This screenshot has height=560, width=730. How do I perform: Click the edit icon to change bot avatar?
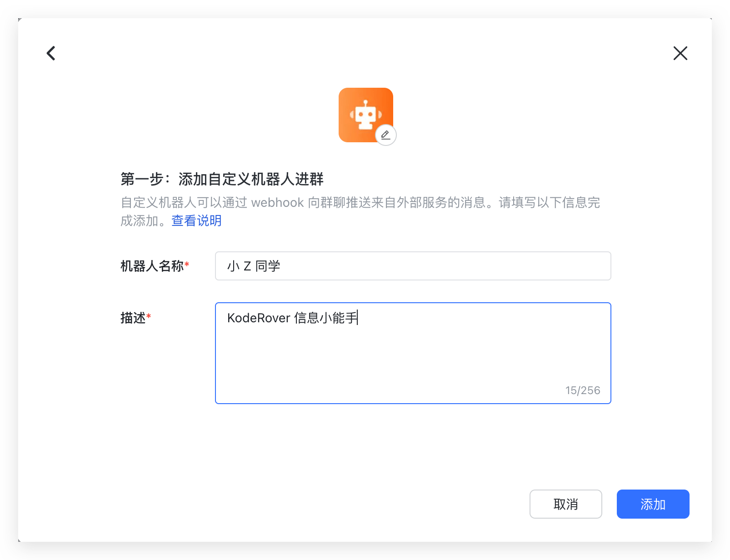pyautogui.click(x=386, y=135)
